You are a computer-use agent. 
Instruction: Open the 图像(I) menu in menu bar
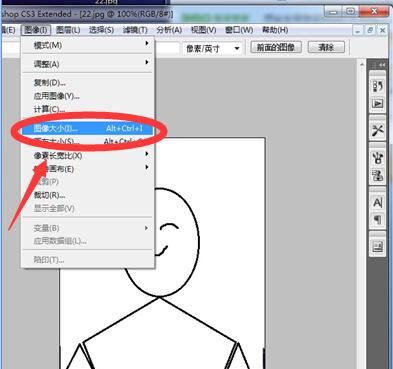tap(36, 30)
